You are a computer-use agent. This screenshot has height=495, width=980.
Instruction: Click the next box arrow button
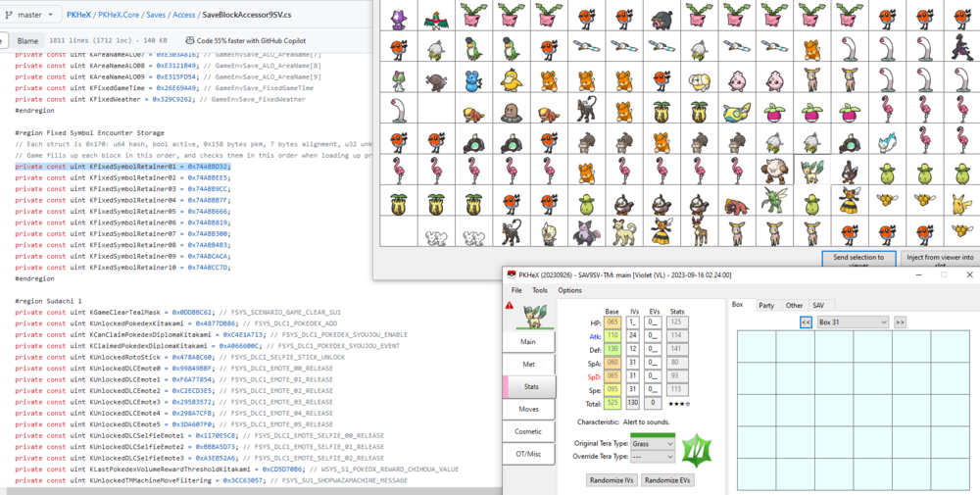click(900, 322)
